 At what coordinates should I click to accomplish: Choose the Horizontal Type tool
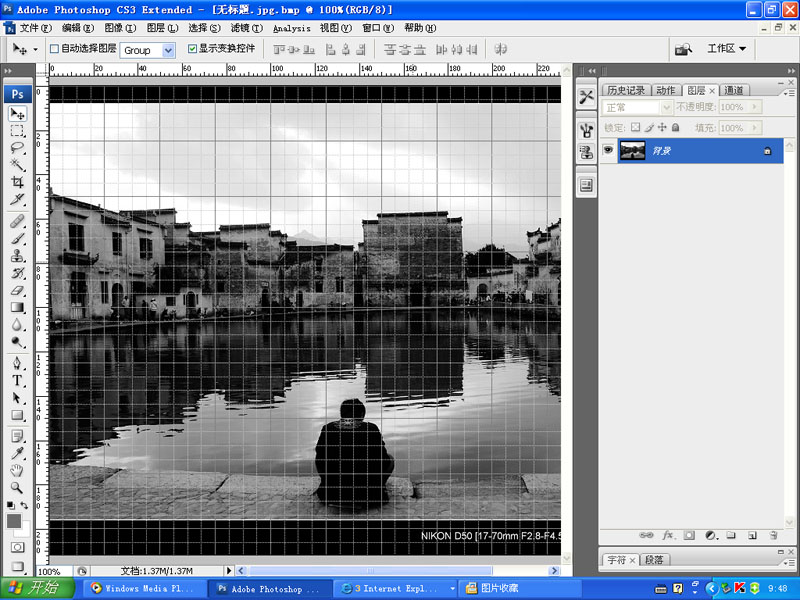pos(17,380)
